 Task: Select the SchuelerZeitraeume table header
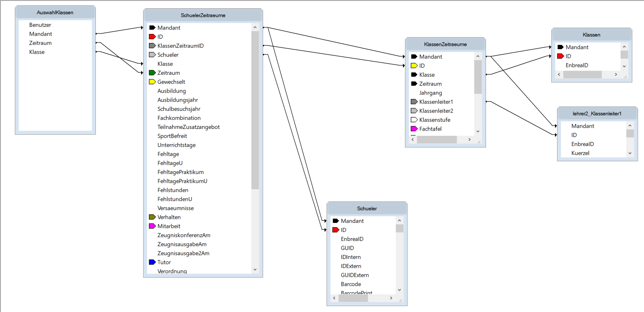click(203, 15)
